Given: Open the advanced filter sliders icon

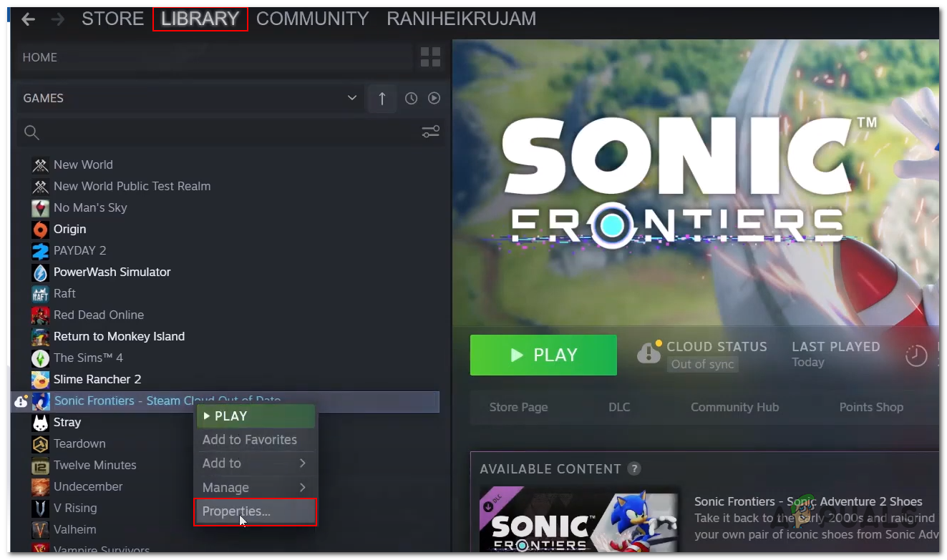Looking at the screenshot, I should click(x=429, y=132).
